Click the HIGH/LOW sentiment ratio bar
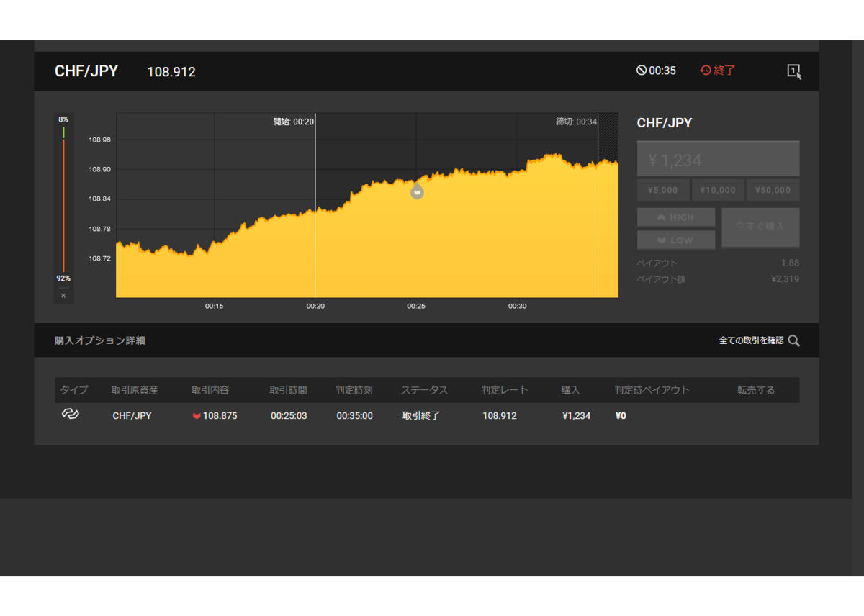 pos(63,199)
